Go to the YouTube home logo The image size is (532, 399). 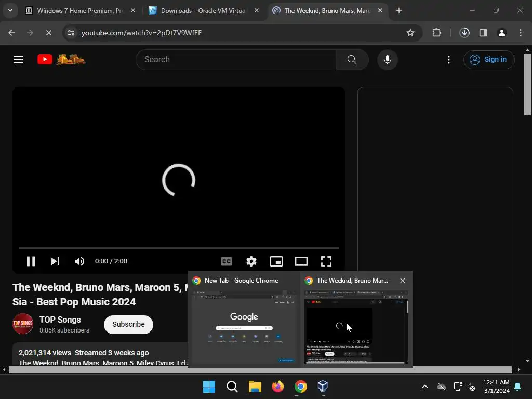(61, 59)
